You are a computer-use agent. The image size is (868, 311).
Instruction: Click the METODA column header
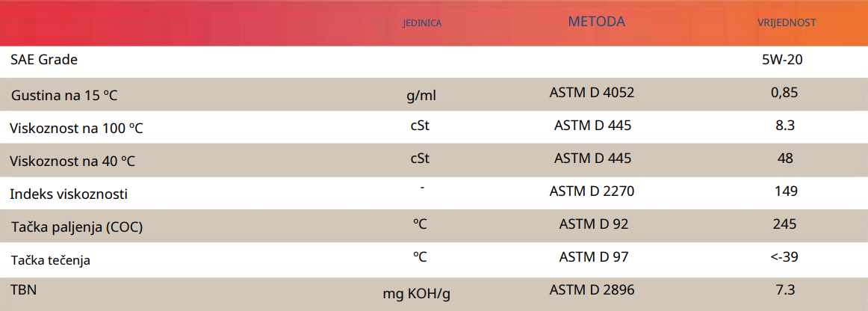596,22
